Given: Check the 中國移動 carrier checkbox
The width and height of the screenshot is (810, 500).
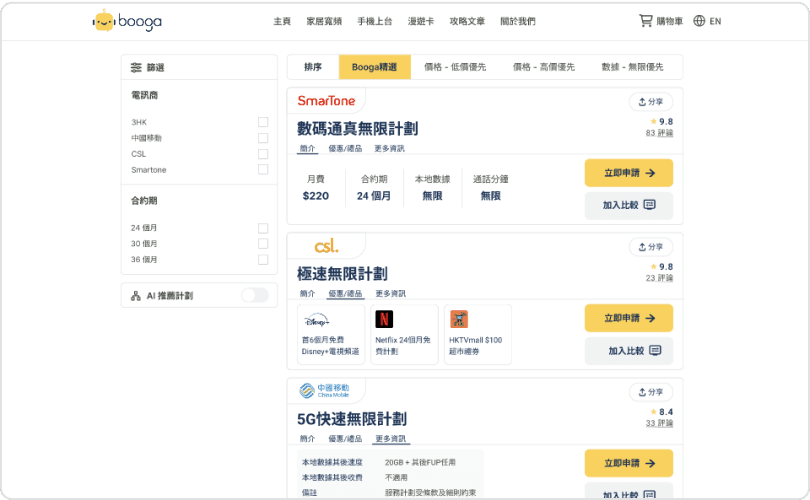Looking at the screenshot, I should (263, 138).
